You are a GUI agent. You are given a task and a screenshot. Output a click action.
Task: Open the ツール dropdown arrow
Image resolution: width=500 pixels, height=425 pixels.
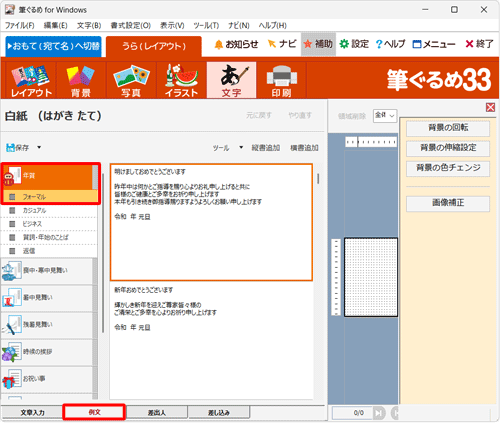point(241,147)
